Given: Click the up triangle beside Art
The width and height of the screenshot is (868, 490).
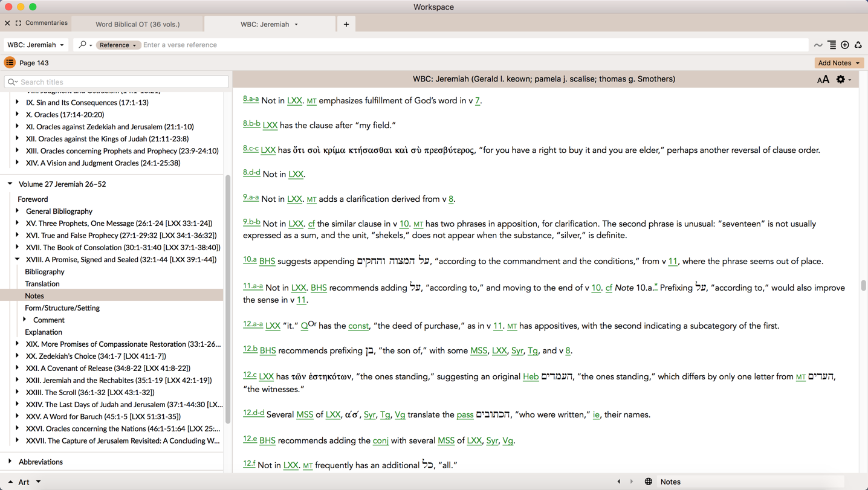Looking at the screenshot, I should point(10,482).
